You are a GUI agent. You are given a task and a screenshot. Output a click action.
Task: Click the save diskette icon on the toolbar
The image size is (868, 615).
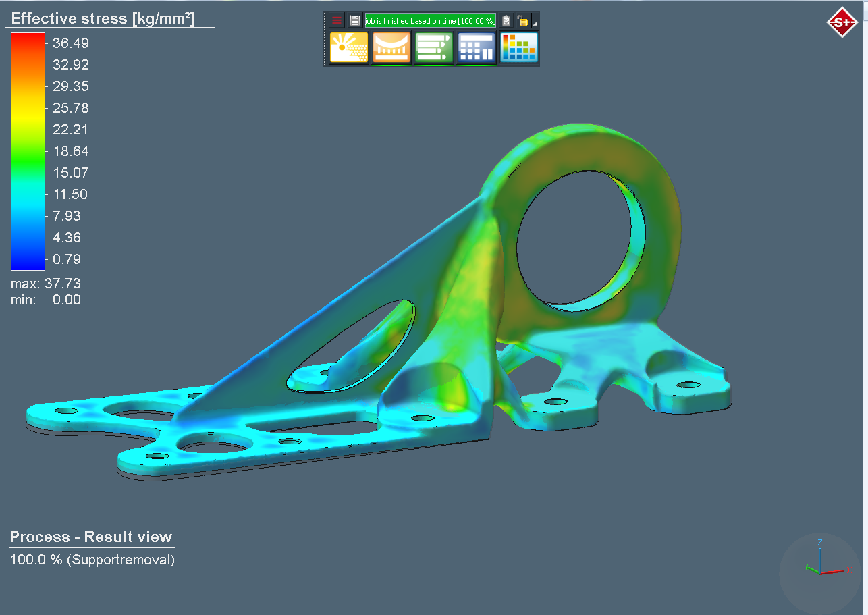354,20
